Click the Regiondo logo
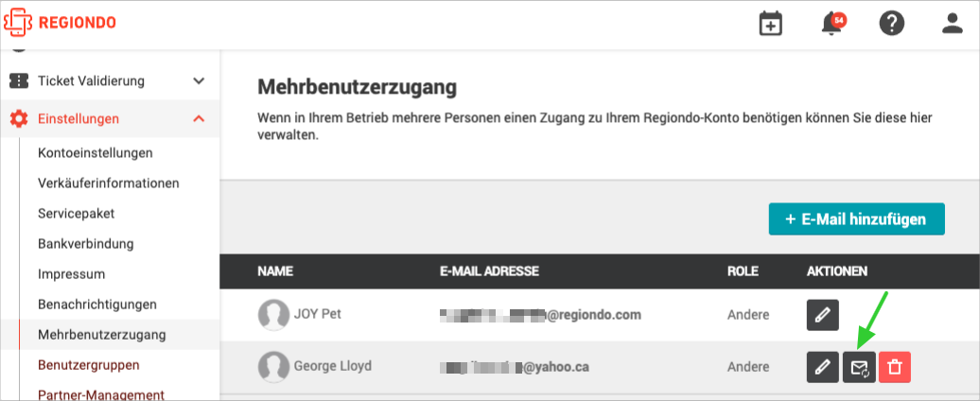Image resolution: width=980 pixels, height=401 pixels. 60,23
